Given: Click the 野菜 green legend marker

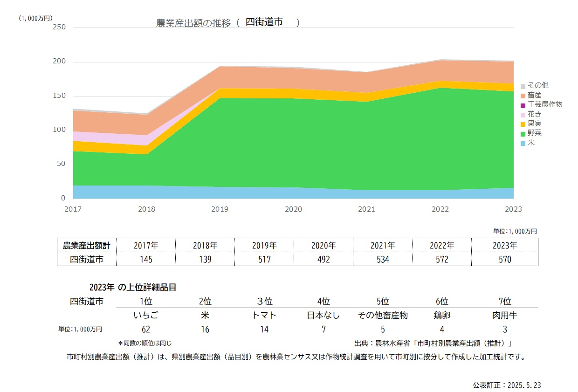Looking at the screenshot, I should 523,133.
